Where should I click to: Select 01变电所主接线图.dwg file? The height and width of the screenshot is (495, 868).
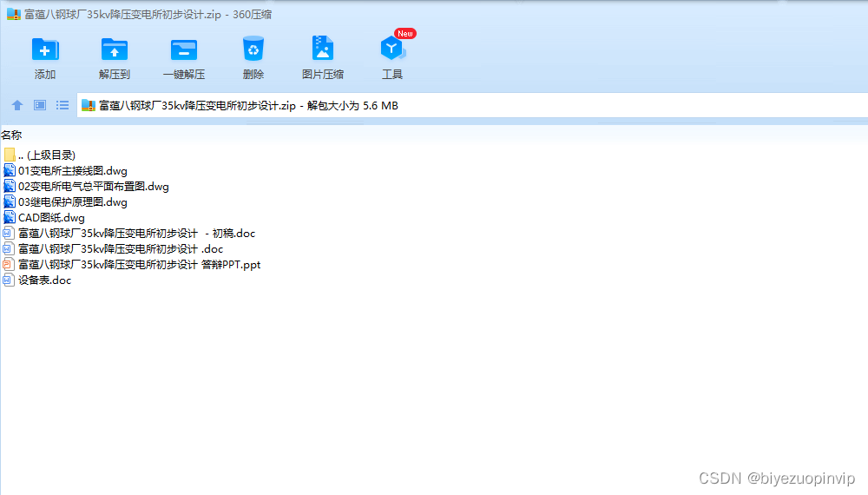coord(73,170)
